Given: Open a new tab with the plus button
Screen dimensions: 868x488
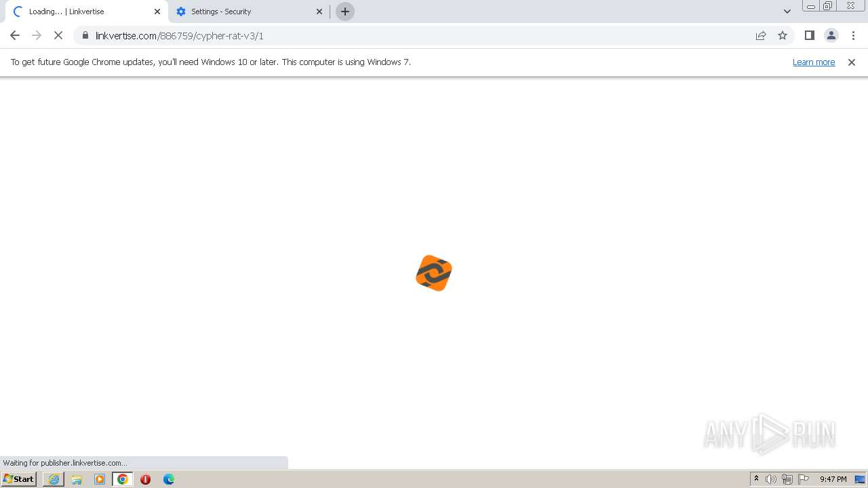Looking at the screenshot, I should (345, 12).
